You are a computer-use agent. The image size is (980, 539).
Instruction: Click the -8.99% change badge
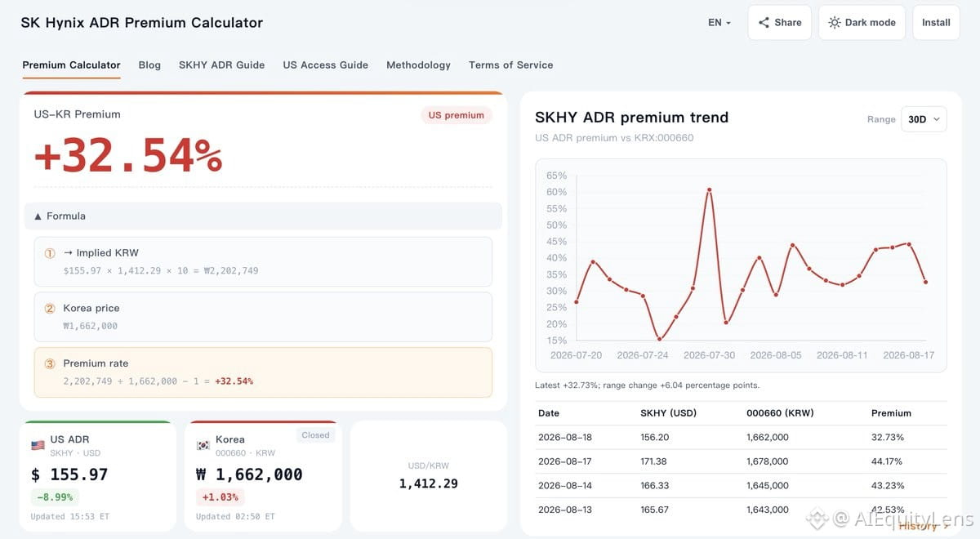click(55, 497)
